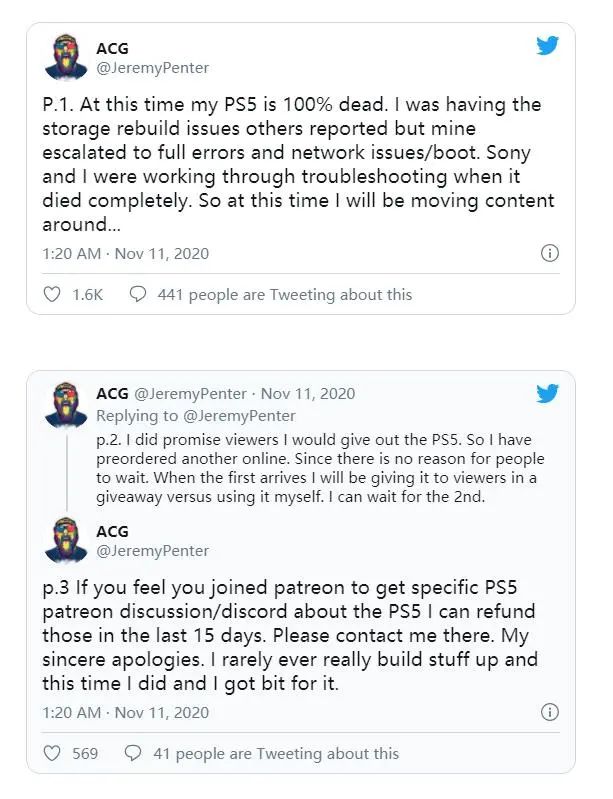Open the p.2 reply's Nov 11, 2020 date
This screenshot has height=799, width=613.
point(308,394)
